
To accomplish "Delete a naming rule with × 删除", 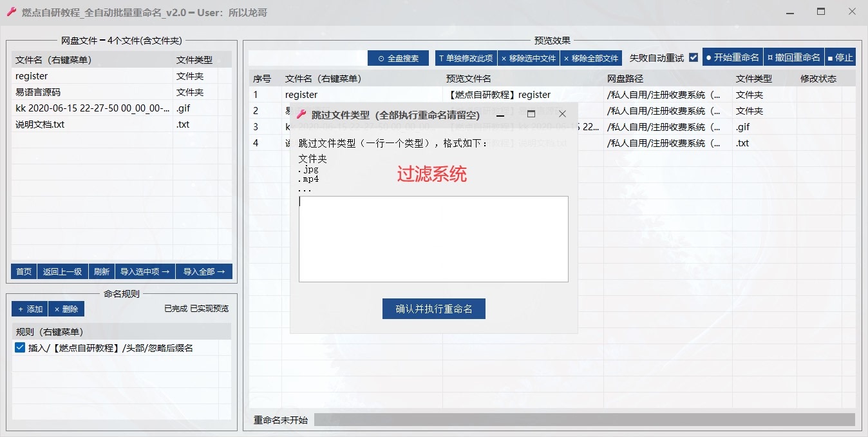I will pos(66,309).
